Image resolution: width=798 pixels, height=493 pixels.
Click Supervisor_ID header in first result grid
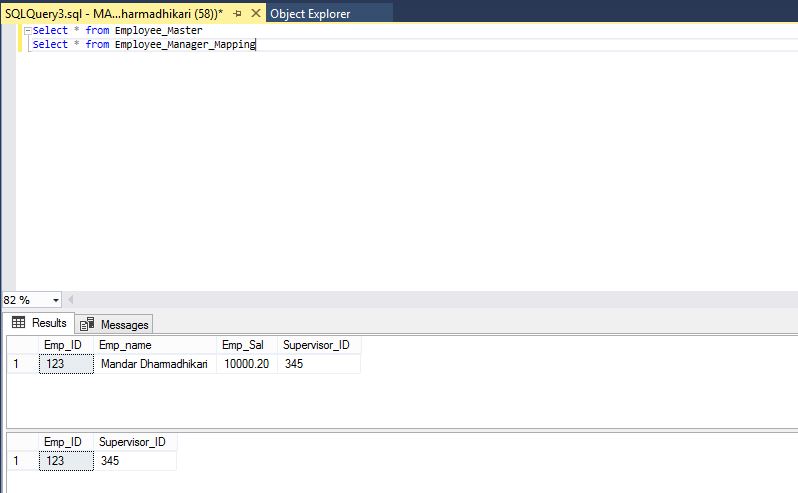[x=319, y=345]
